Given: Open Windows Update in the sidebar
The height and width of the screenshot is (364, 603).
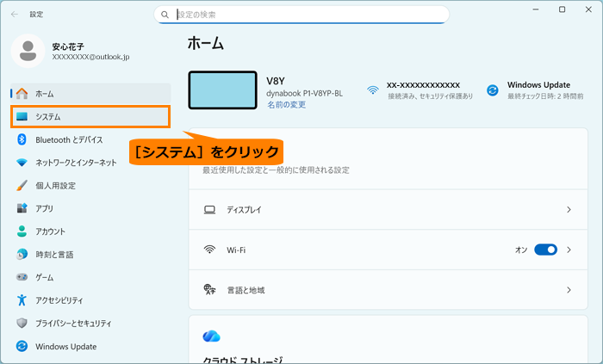Looking at the screenshot, I should [x=90, y=346].
